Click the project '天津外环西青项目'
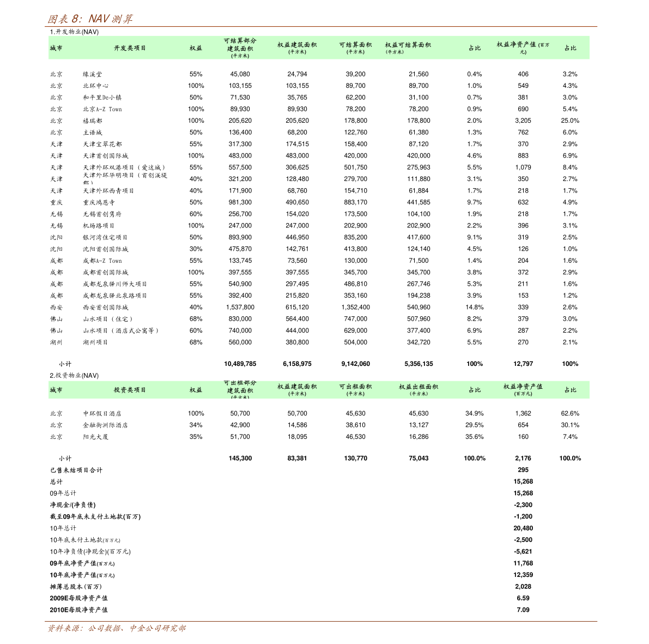 point(108,190)
